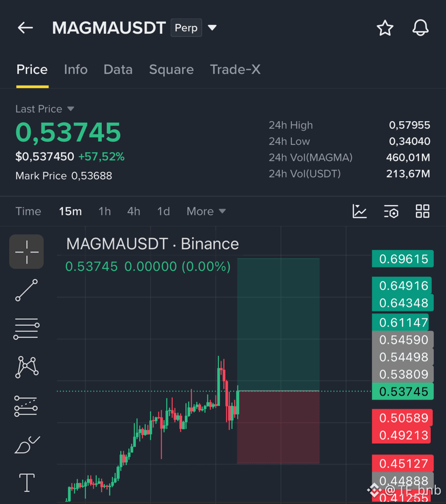Select the horizontal lines tool

coord(26,328)
